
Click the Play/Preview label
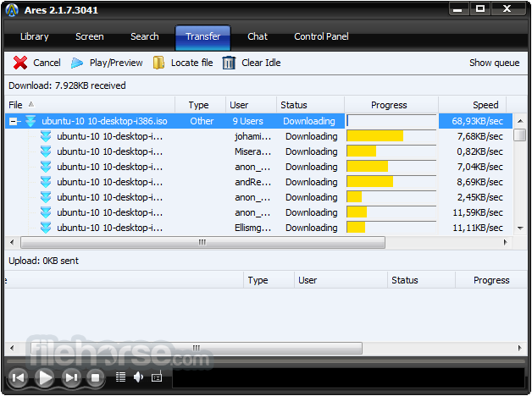(116, 63)
